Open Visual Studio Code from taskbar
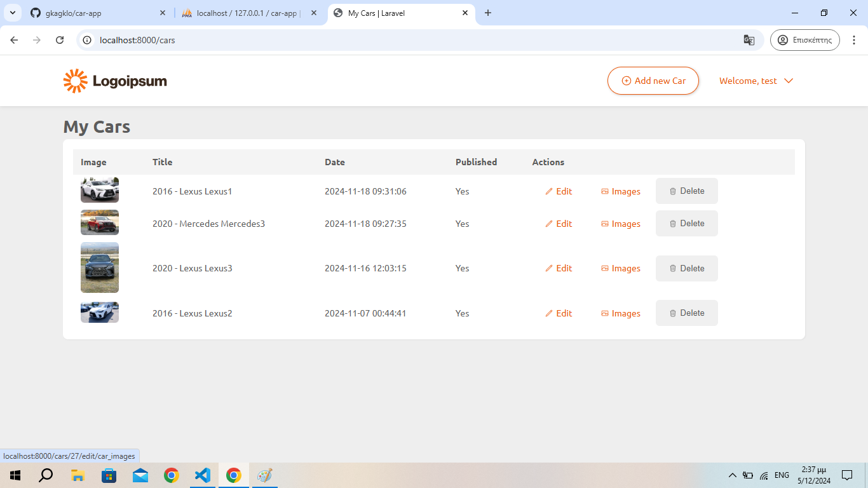The width and height of the screenshot is (868, 488). (x=202, y=475)
